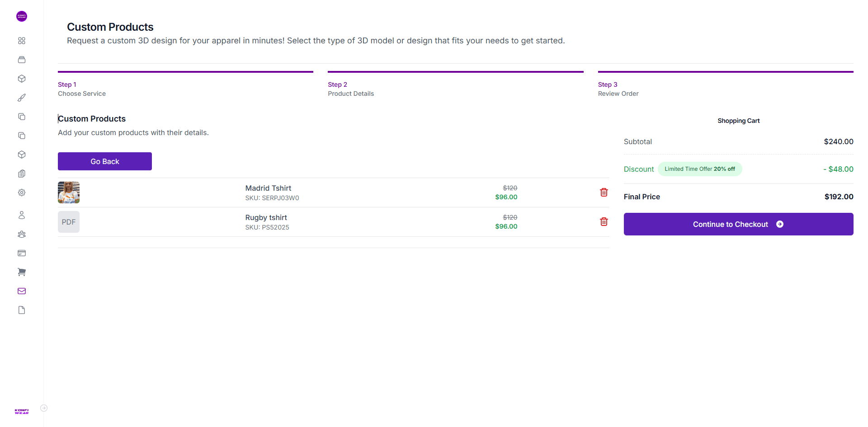868x427 pixels.
Task: Click Continue to Checkout button
Action: 738,224
